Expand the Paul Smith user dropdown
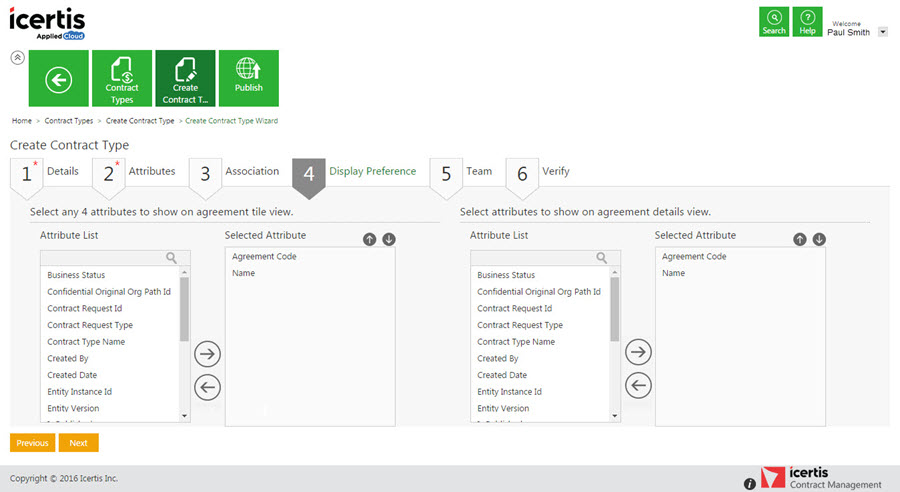900x492 pixels. (882, 32)
